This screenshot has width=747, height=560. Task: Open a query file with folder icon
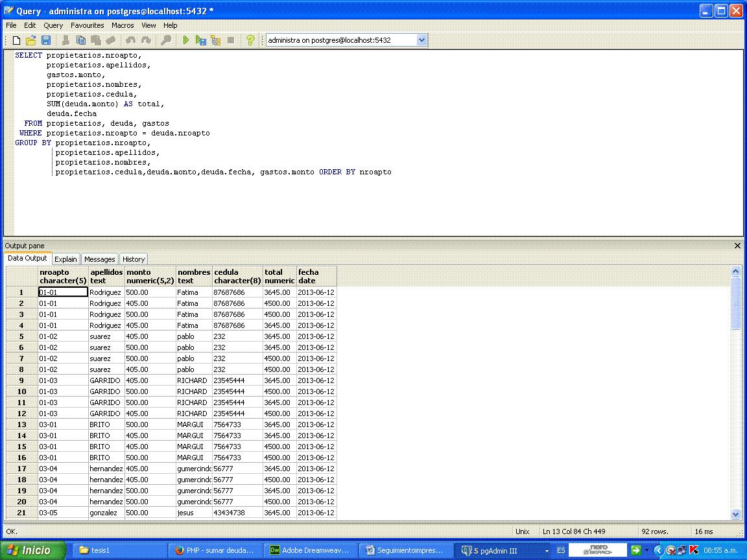click(x=31, y=40)
